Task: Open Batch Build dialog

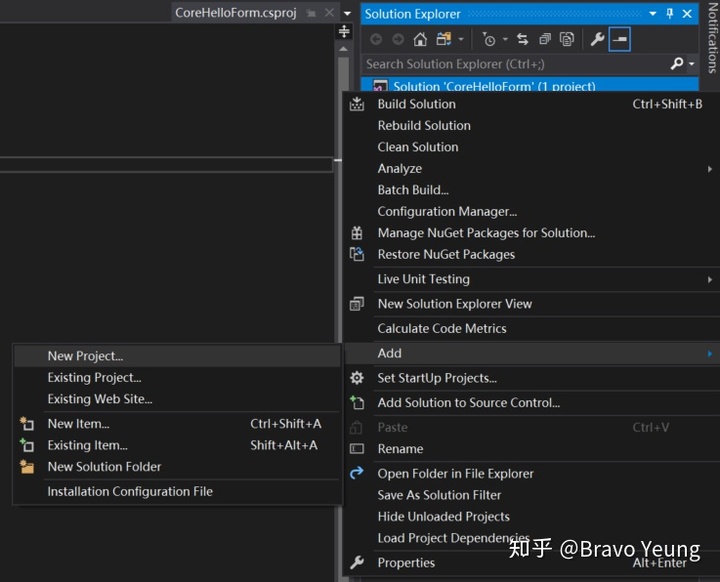Action: pos(531,190)
